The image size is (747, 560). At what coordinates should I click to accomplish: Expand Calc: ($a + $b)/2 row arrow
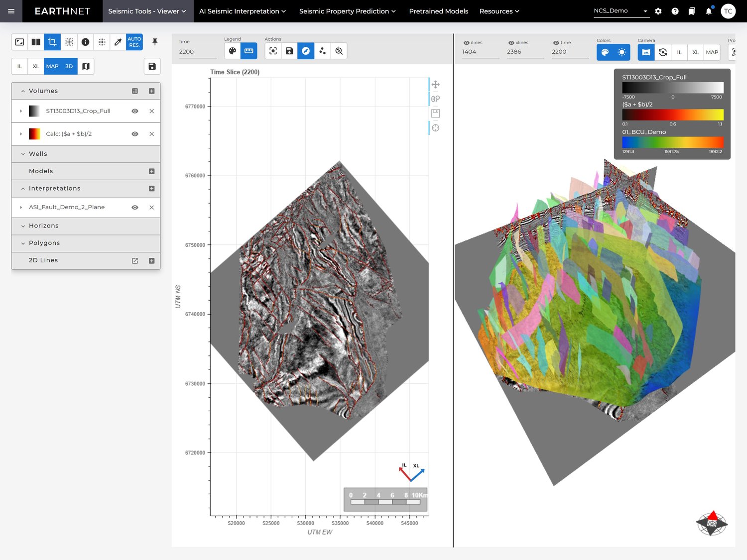(x=21, y=134)
